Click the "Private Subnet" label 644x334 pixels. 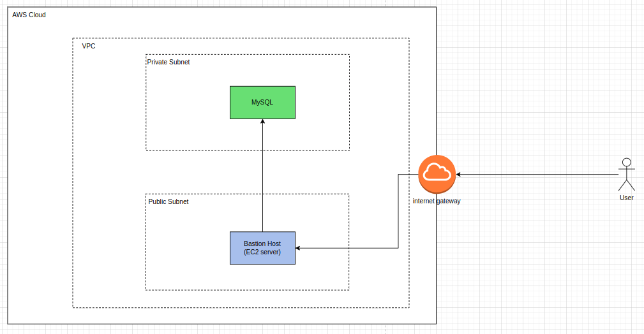pyautogui.click(x=168, y=62)
